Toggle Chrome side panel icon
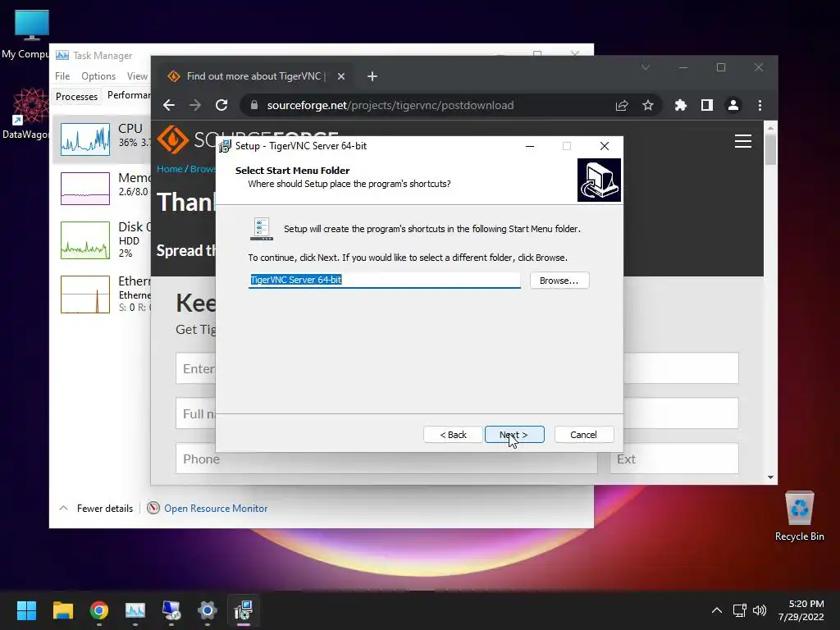This screenshot has width=840, height=630. coord(706,105)
